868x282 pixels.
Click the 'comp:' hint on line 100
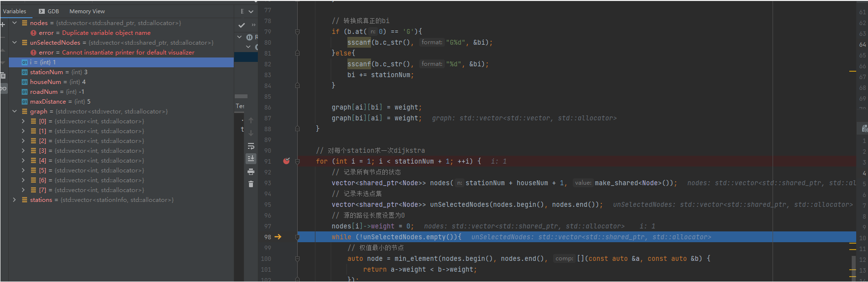tap(564, 258)
